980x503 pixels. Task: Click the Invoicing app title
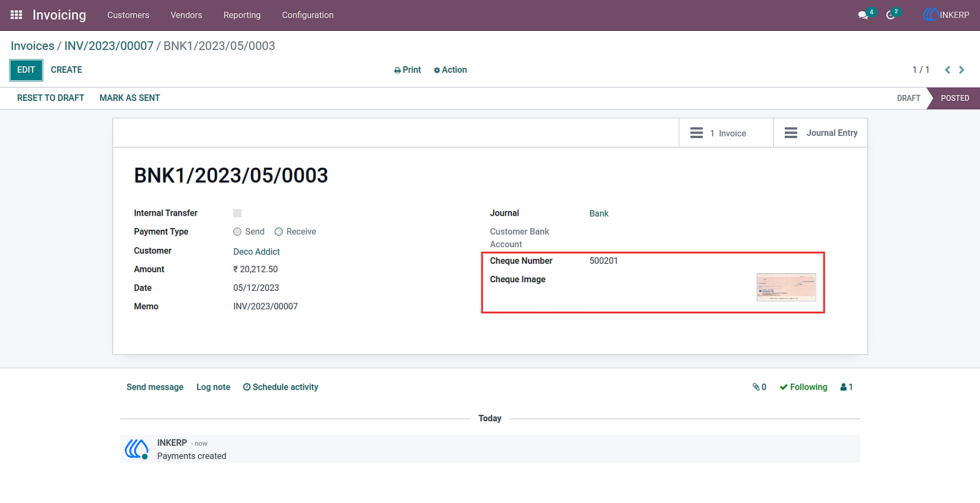59,15
